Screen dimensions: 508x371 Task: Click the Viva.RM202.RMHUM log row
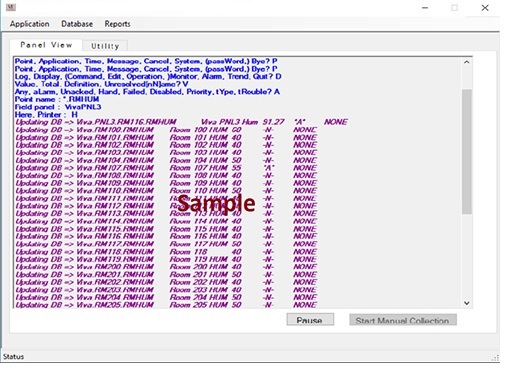[166, 282]
